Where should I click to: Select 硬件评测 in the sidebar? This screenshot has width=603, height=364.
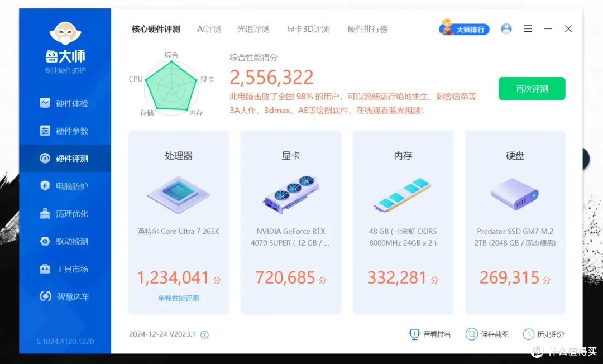[x=65, y=159]
